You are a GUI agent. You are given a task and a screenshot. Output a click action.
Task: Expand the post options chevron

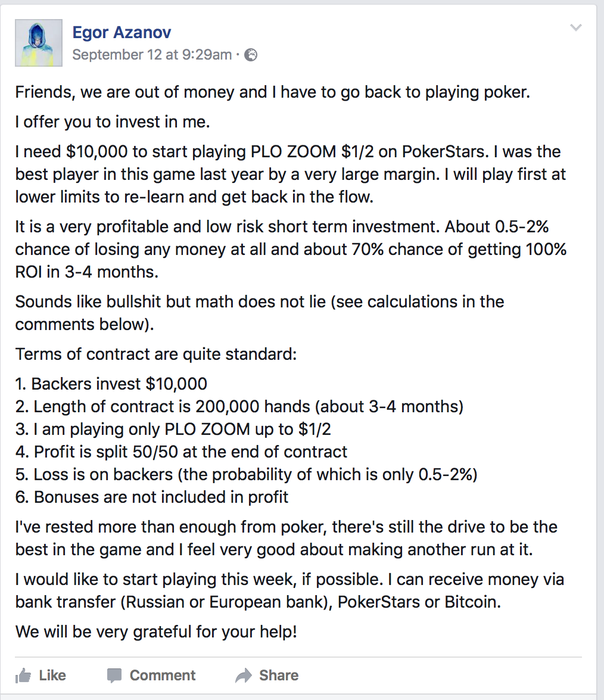click(x=576, y=26)
